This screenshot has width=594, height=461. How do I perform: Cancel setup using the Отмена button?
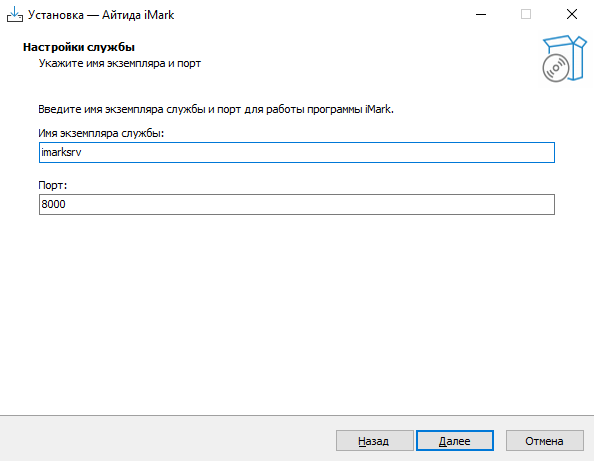tap(544, 441)
